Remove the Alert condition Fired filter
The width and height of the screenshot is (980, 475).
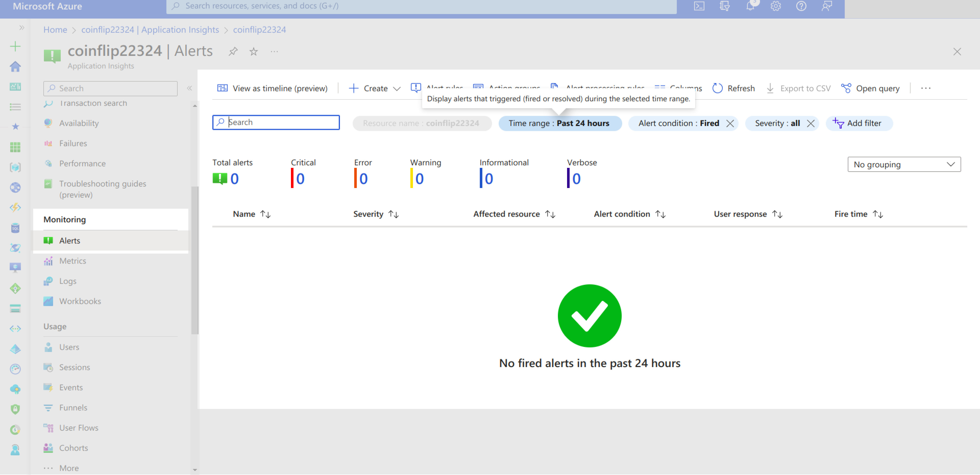click(730, 123)
